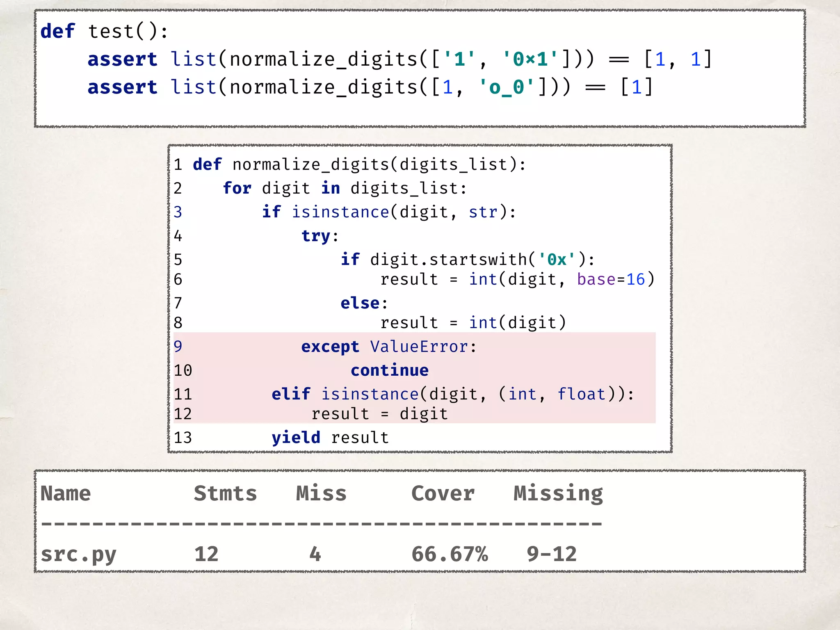840x630 pixels.
Task: Click the second assert line with 'o_0'
Action: pyautogui.click(x=370, y=87)
